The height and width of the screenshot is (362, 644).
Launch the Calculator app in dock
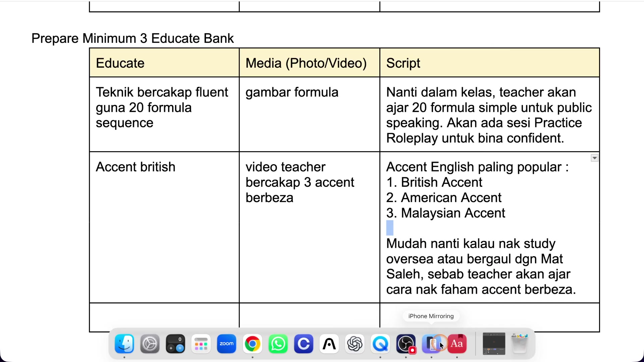[x=175, y=344]
